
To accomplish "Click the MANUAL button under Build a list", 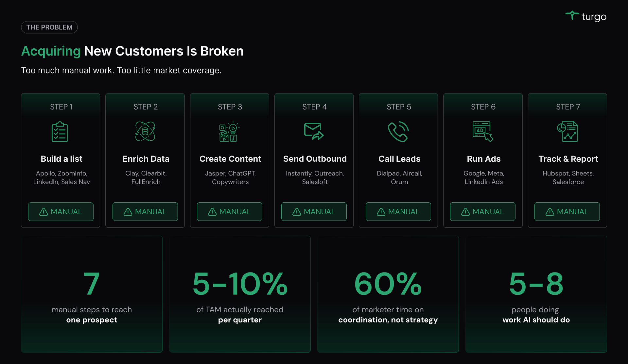I will click(x=61, y=212).
